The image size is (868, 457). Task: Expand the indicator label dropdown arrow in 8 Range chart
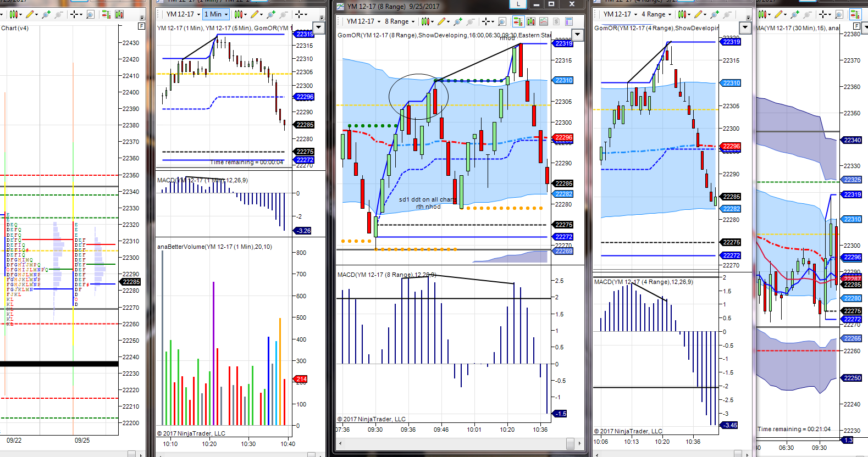(578, 35)
